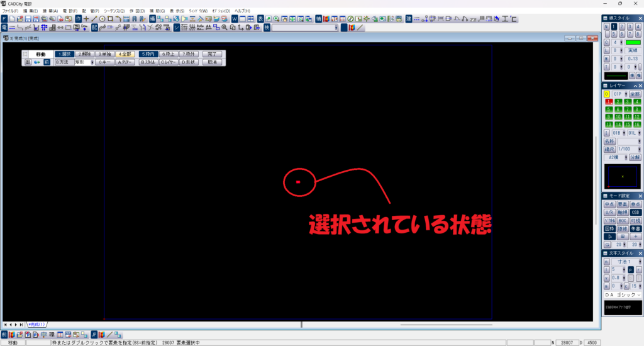This screenshot has width=644, height=346.
Task: Toggle the 図枠 drawing frame mode
Action: 609,228
